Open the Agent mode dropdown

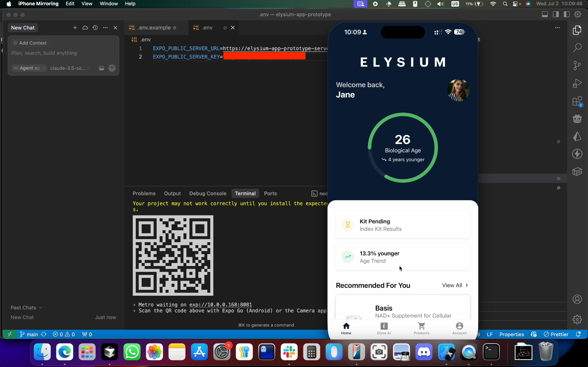29,68
